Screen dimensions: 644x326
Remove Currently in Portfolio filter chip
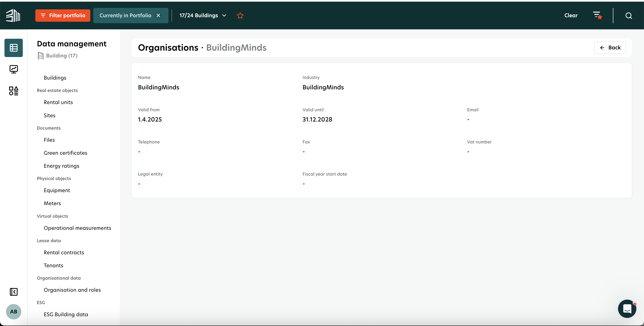pyautogui.click(x=158, y=16)
